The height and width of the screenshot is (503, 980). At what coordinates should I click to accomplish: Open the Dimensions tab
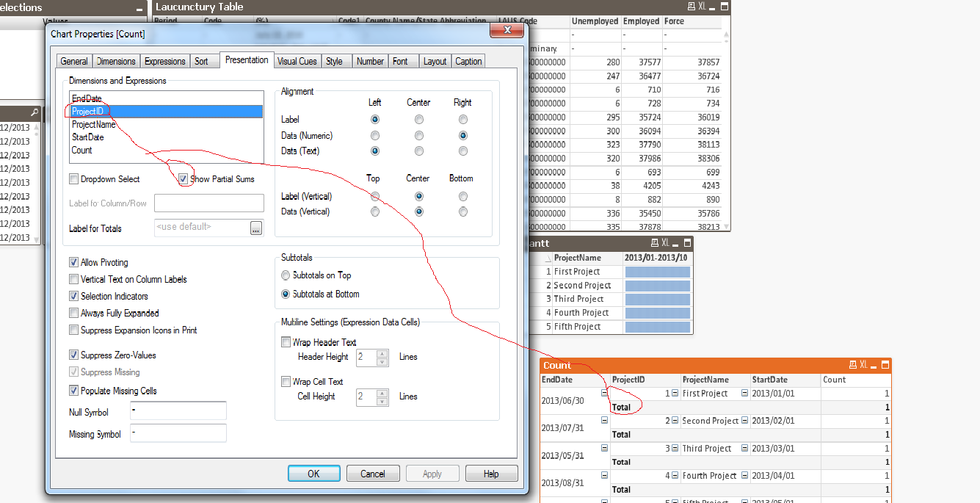click(116, 62)
